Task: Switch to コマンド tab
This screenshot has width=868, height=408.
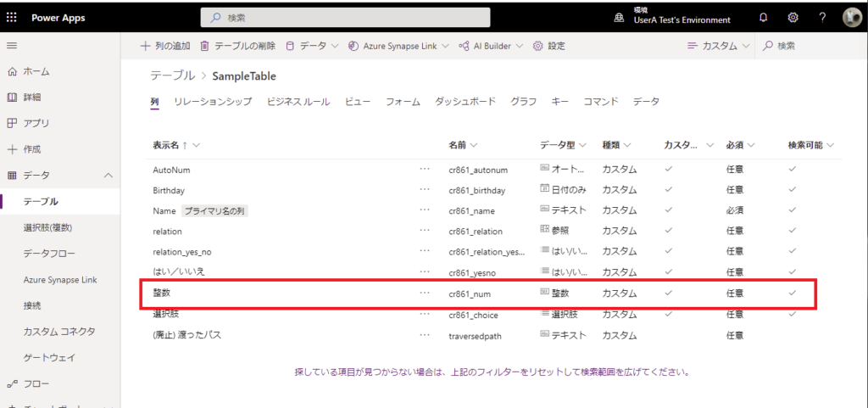Action: tap(601, 102)
